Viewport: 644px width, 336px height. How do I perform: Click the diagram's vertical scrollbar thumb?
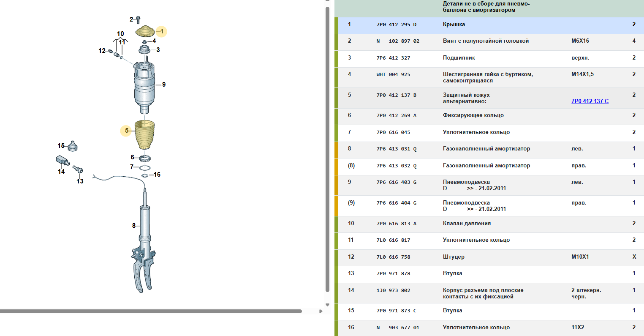click(327, 148)
